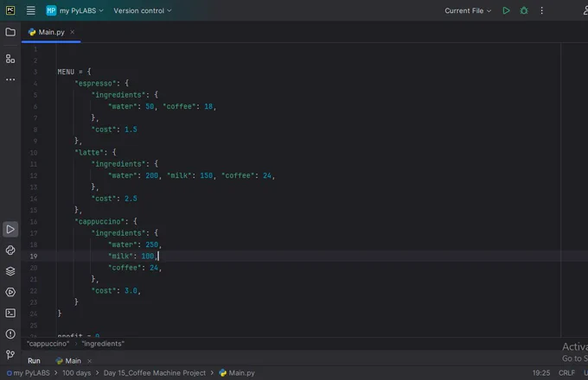The width and height of the screenshot is (588, 380).
Task: Start debugging with the bug icon
Action: point(524,10)
